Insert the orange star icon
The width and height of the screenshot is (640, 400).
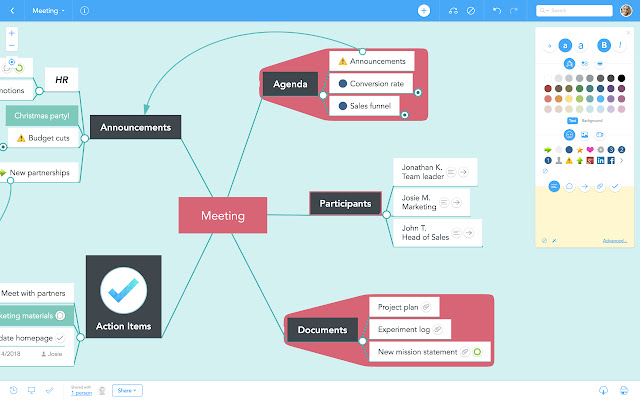[x=580, y=150]
